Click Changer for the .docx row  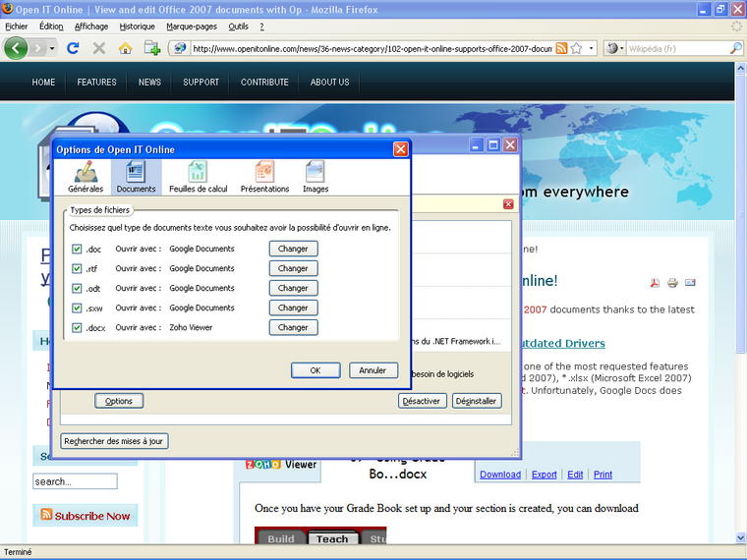click(293, 327)
